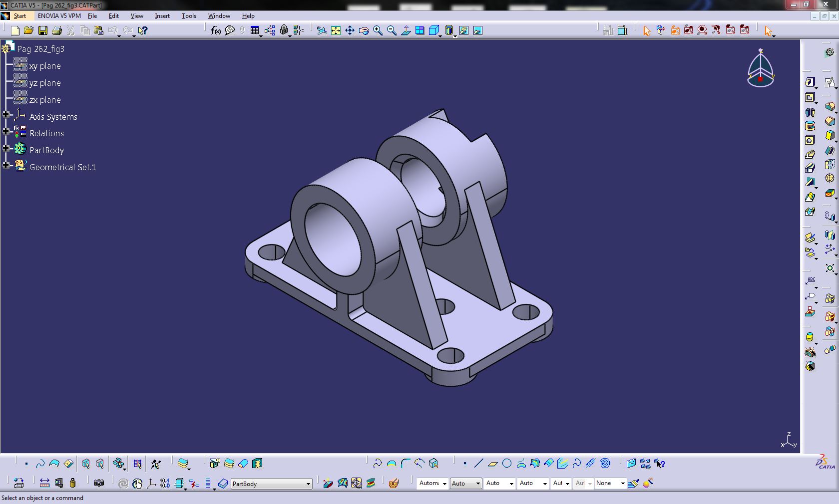Click the Spiral curve tool
Image resolution: width=839 pixels, height=504 pixels.
(x=605, y=464)
